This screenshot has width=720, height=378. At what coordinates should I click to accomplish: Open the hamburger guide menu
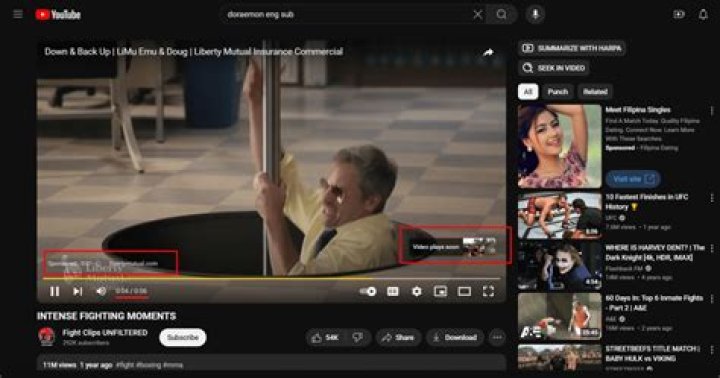tap(17, 14)
